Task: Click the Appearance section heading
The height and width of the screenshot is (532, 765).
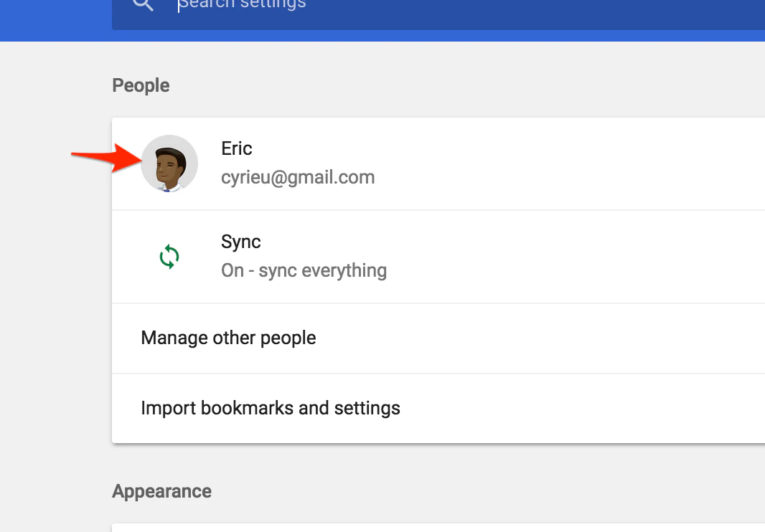Action: (x=161, y=492)
